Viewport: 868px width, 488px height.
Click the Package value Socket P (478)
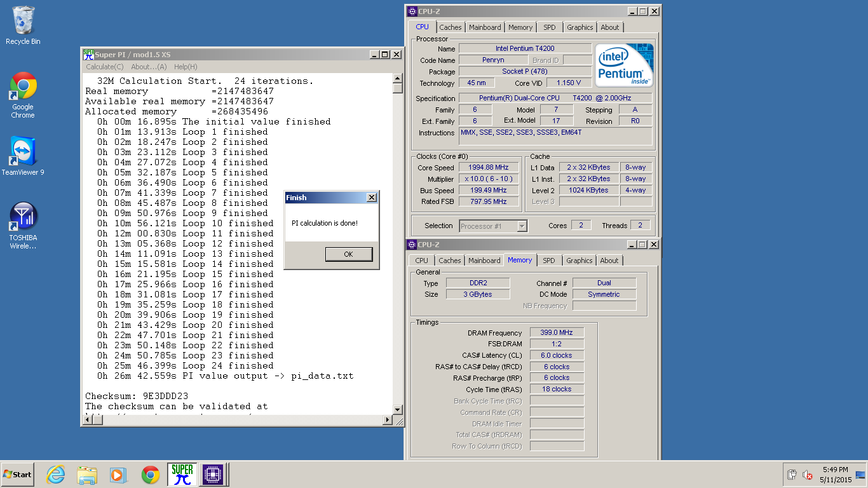click(525, 72)
